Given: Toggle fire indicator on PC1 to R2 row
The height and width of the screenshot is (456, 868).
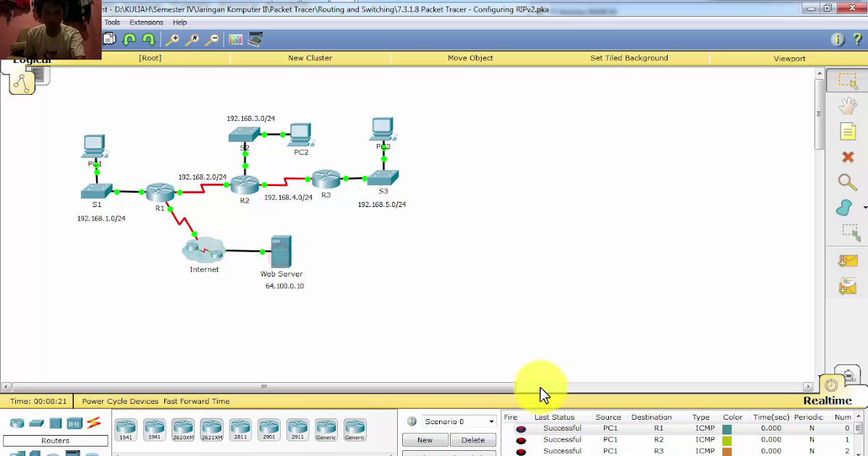Looking at the screenshot, I should click(x=521, y=439).
